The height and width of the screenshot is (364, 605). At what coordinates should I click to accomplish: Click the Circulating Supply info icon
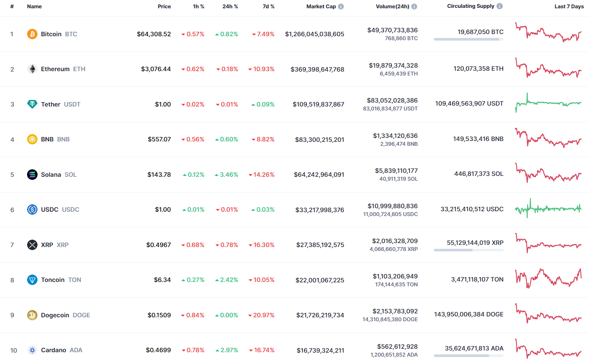(x=500, y=6)
